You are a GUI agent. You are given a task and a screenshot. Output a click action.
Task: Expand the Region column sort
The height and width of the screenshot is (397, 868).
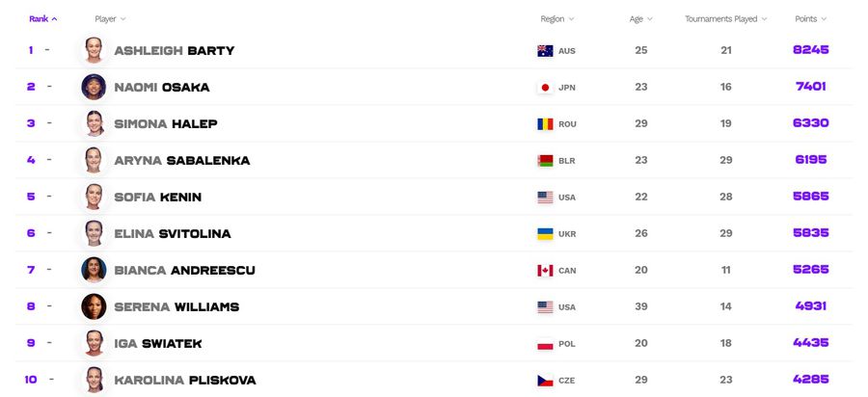[x=556, y=19]
